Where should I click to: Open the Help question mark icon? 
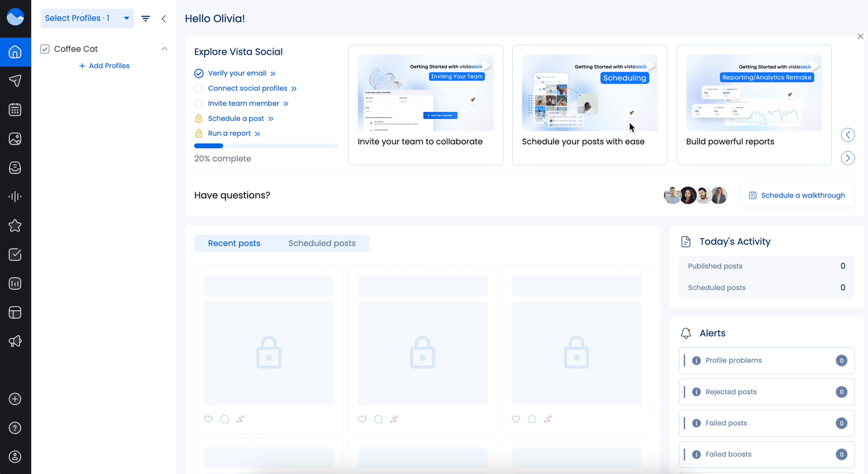tap(15, 428)
